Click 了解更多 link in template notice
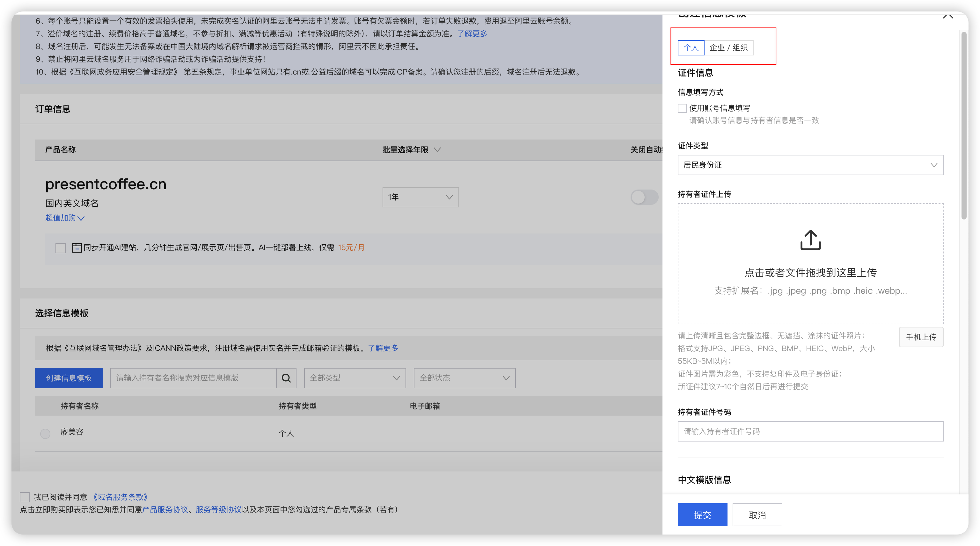Viewport: 980px width, 546px height. click(383, 348)
